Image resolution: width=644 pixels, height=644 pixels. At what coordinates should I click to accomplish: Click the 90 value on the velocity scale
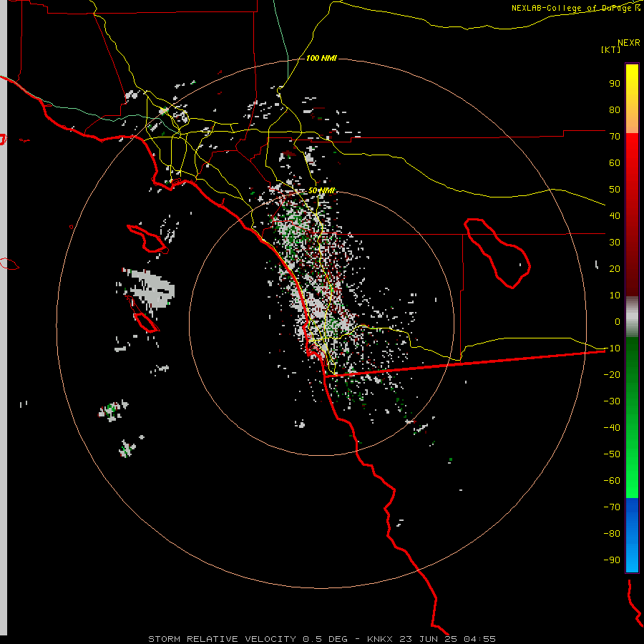pos(615,84)
